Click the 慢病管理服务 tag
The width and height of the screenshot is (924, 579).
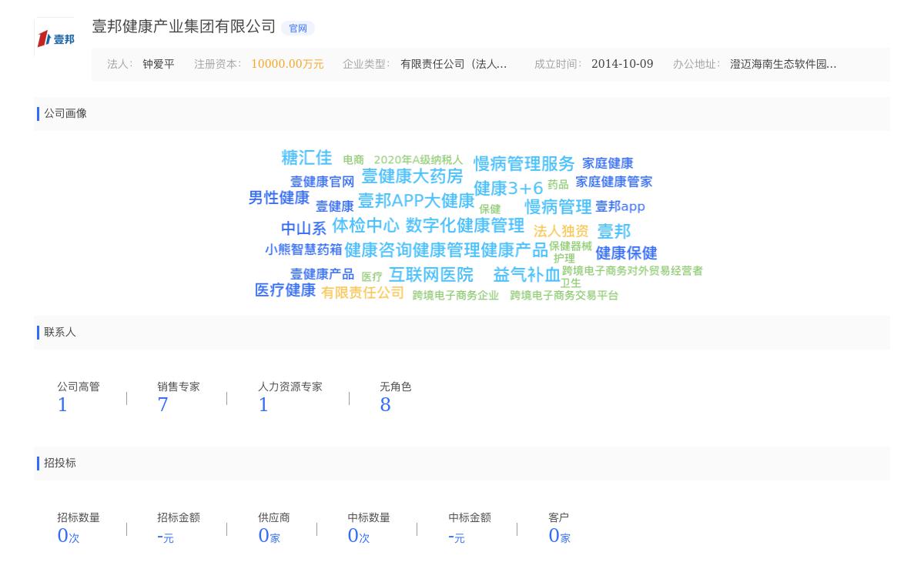(524, 164)
